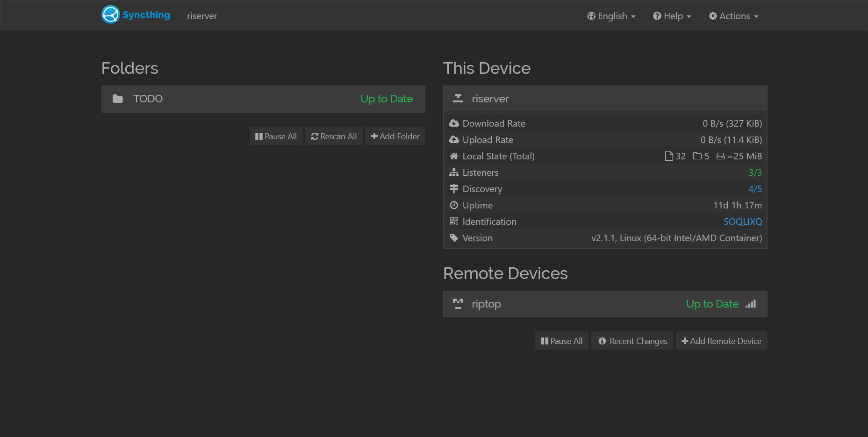The height and width of the screenshot is (437, 868).
Task: Click the Upload Rate cloud icon
Action: pyautogui.click(x=454, y=140)
